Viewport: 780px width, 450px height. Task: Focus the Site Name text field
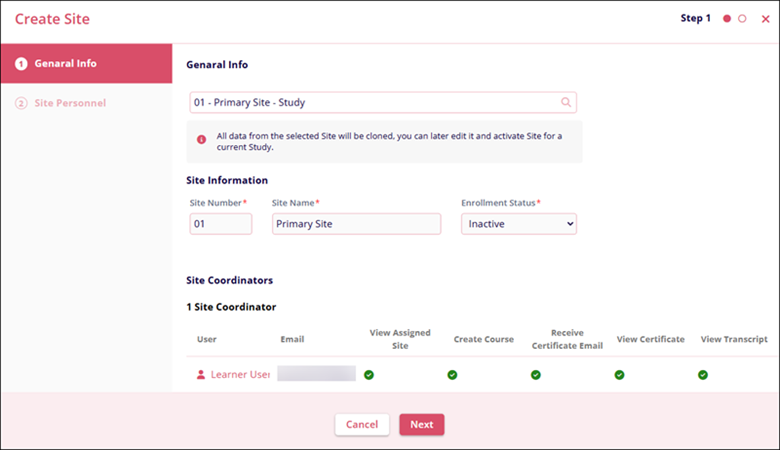pos(355,224)
